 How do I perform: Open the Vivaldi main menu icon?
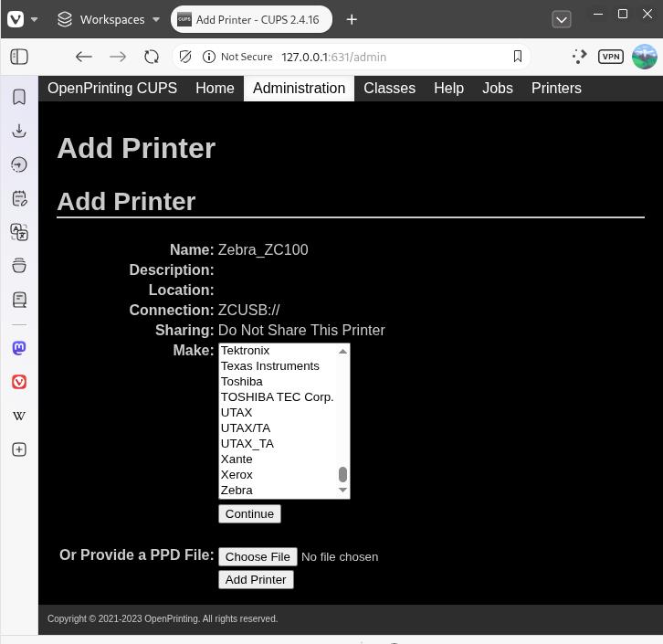pos(16,19)
